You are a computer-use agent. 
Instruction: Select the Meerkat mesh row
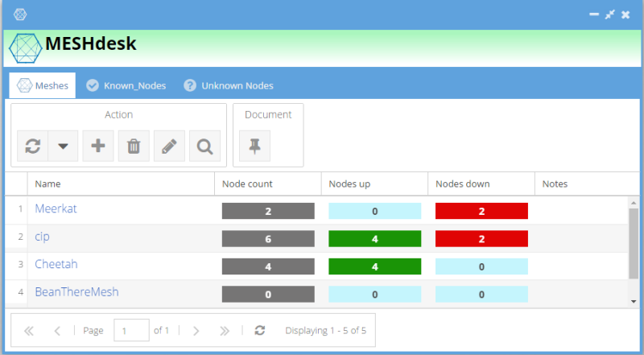pos(316,210)
